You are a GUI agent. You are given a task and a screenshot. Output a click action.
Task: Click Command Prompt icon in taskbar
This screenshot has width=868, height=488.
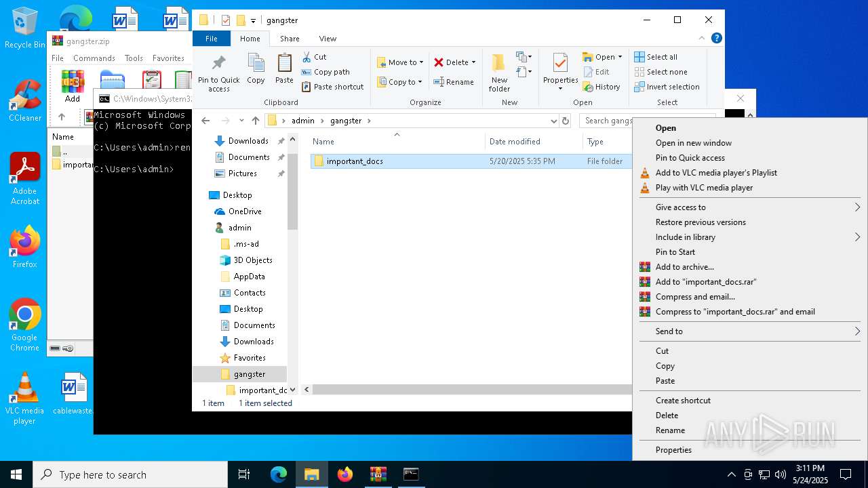pyautogui.click(x=411, y=474)
